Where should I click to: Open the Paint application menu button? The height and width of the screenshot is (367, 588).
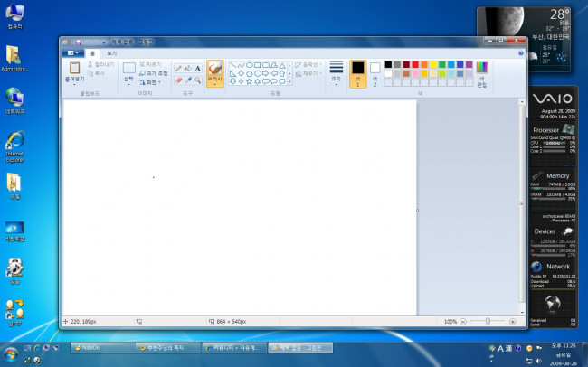click(x=71, y=53)
